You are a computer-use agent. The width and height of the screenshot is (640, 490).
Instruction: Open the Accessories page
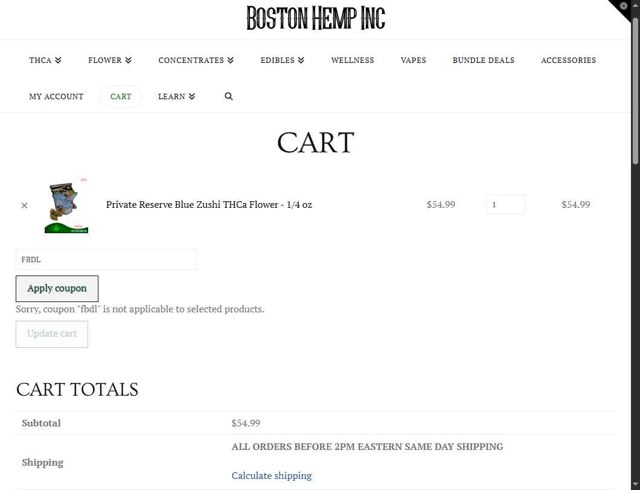point(568,60)
